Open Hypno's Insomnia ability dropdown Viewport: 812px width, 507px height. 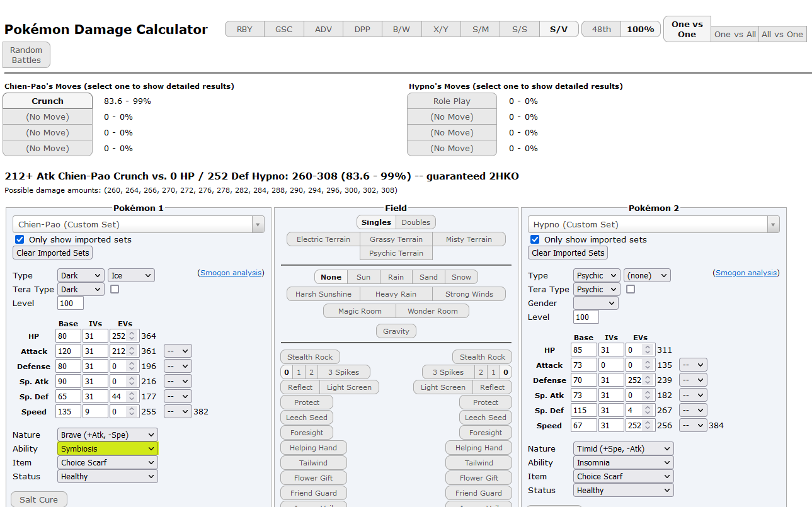(623, 462)
